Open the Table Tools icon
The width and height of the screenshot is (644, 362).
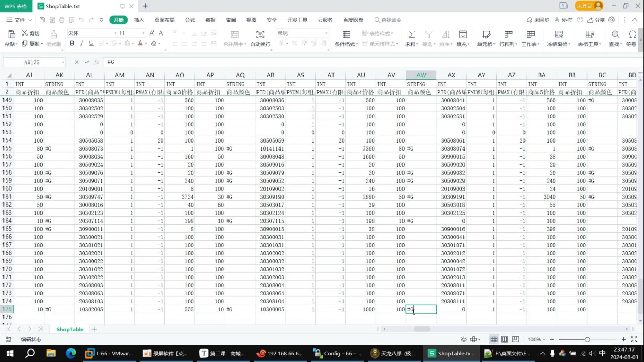coord(590,34)
